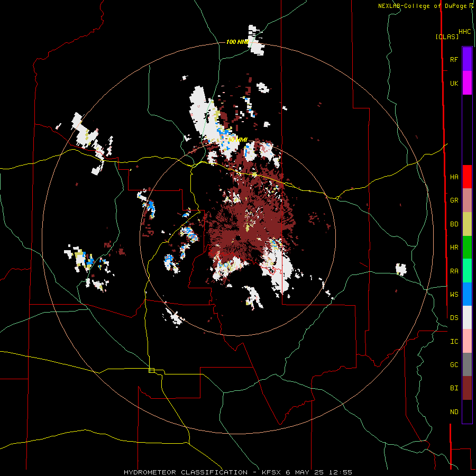The width and height of the screenshot is (476, 476).
Task: Click the RF legend label
Action: 454,59
